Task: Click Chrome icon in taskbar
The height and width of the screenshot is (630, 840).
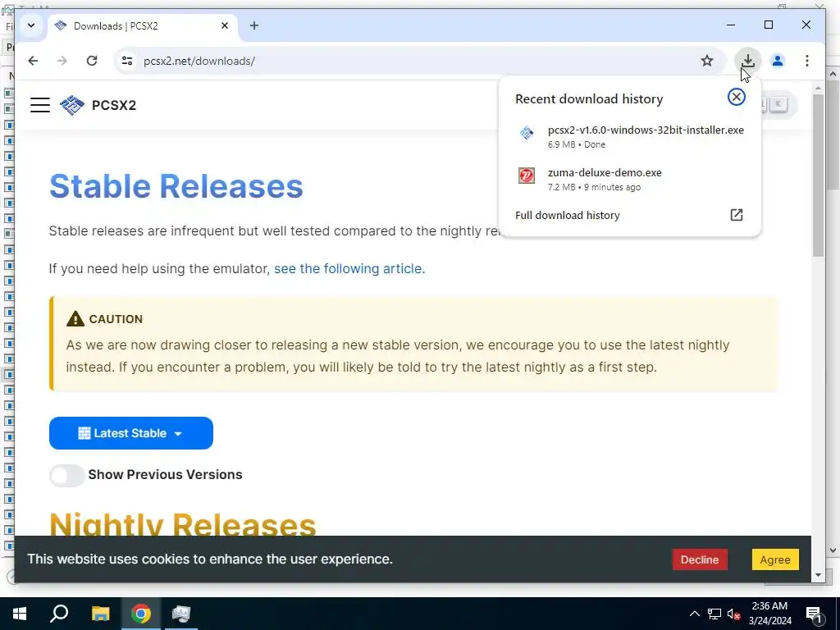Action: pyautogui.click(x=141, y=614)
